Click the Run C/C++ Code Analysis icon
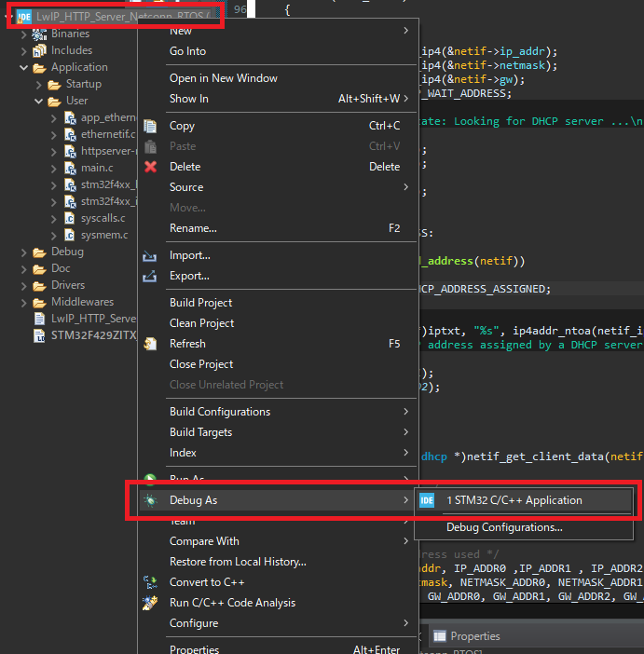This screenshot has width=644, height=654. [x=150, y=603]
